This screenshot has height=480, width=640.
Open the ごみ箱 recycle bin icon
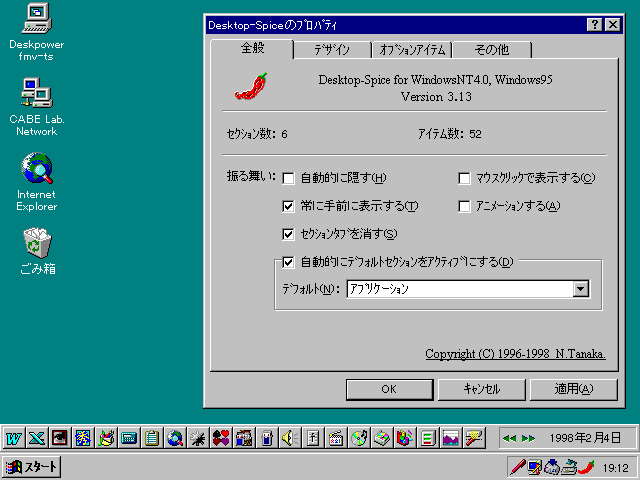click(37, 251)
